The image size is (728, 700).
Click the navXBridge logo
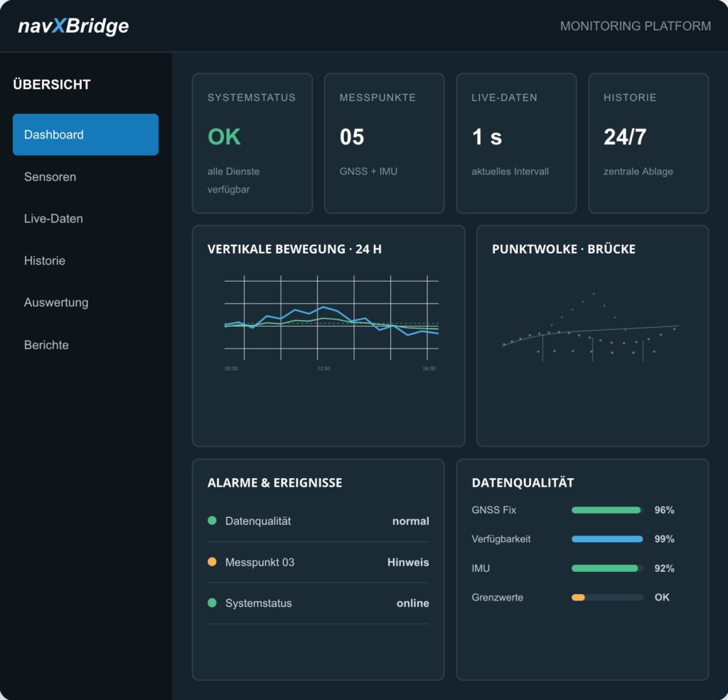pyautogui.click(x=73, y=26)
